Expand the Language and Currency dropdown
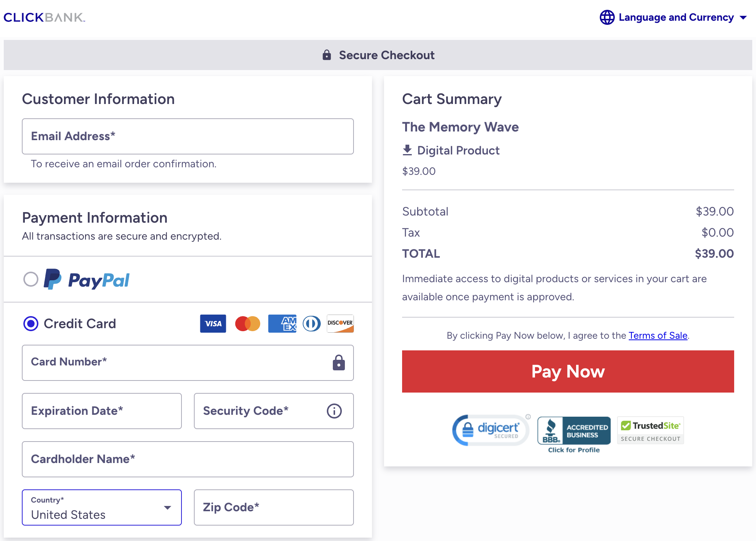756x541 pixels. tap(675, 17)
